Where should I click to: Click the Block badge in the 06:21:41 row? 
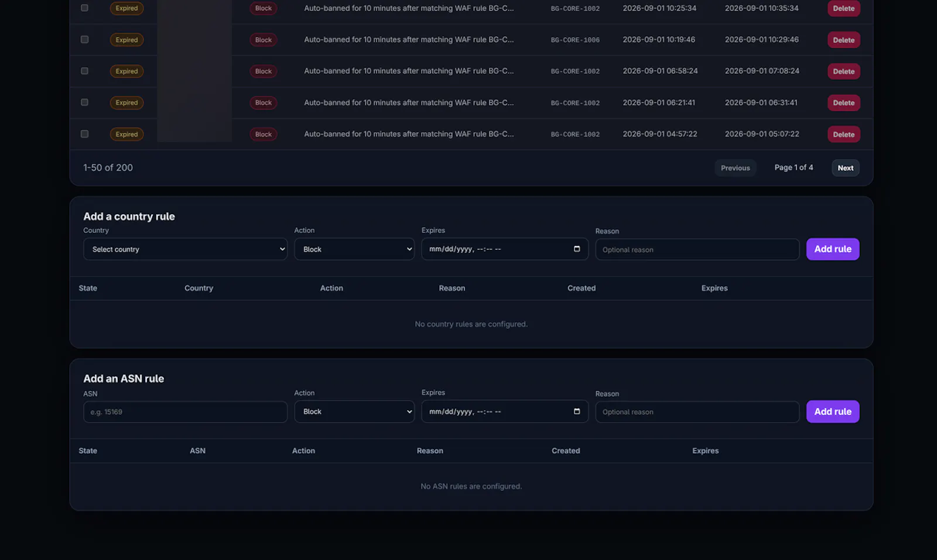(x=264, y=103)
